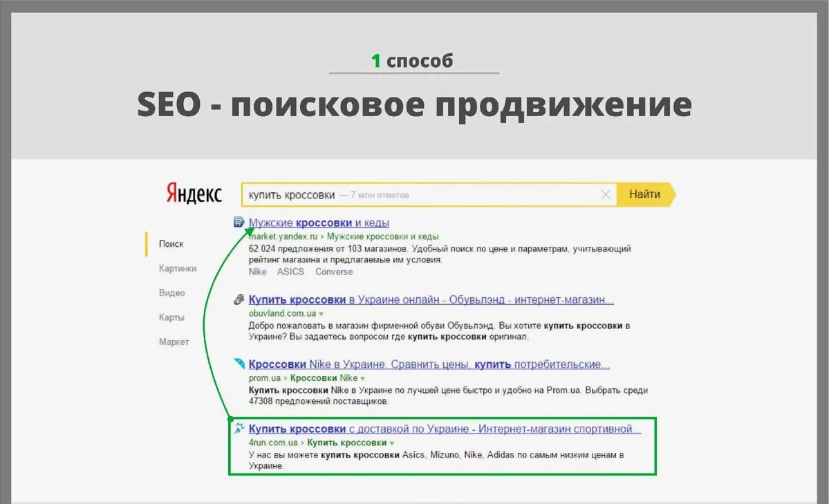This screenshot has width=829, height=504.
Task: Click the Yandex Market favicon of first result
Action: click(239, 222)
